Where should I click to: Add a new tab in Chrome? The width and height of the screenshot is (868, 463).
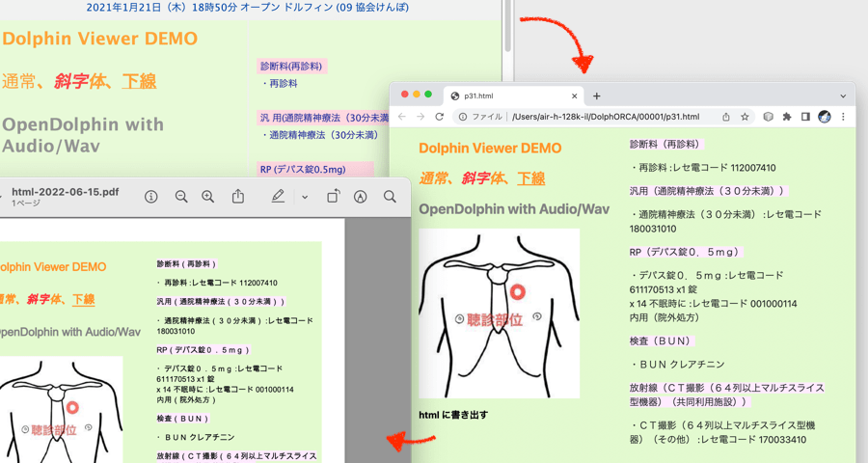596,95
